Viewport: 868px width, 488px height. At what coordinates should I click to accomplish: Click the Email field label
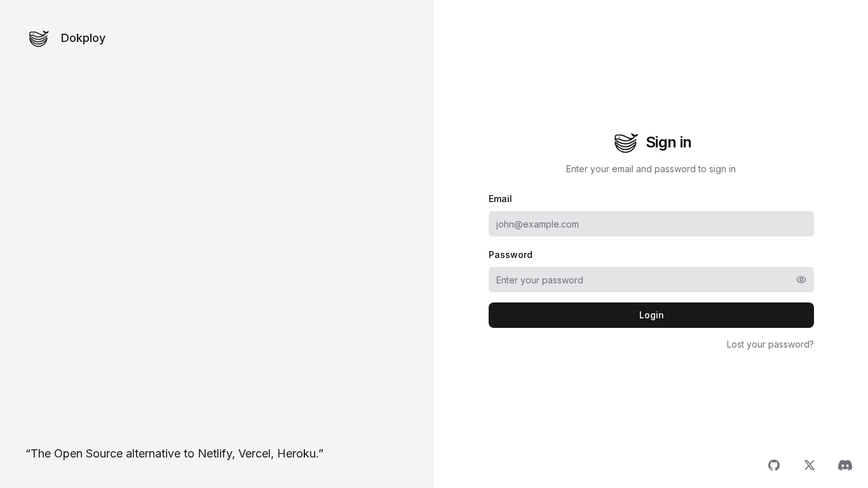coord(500,199)
